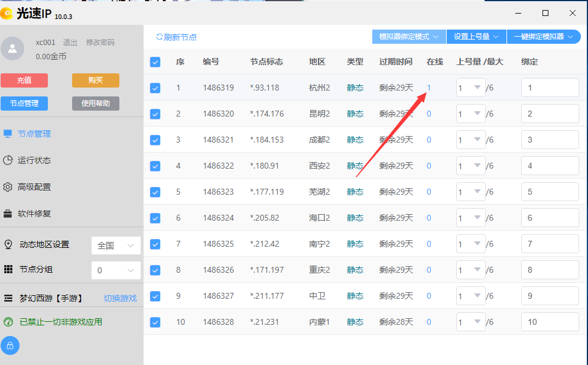Screen dimensions: 588x365
Task: Uncheck the checkbox for node 1486325
Action: tap(155, 244)
